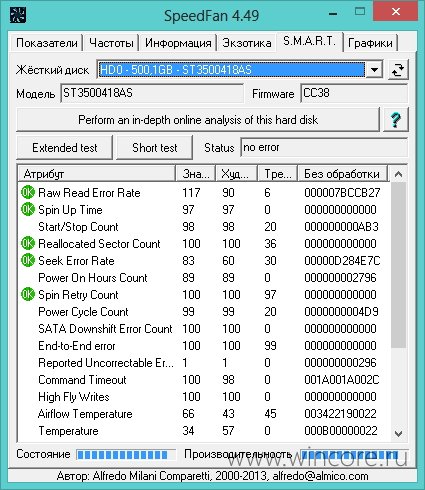Run the Short test

point(154,147)
